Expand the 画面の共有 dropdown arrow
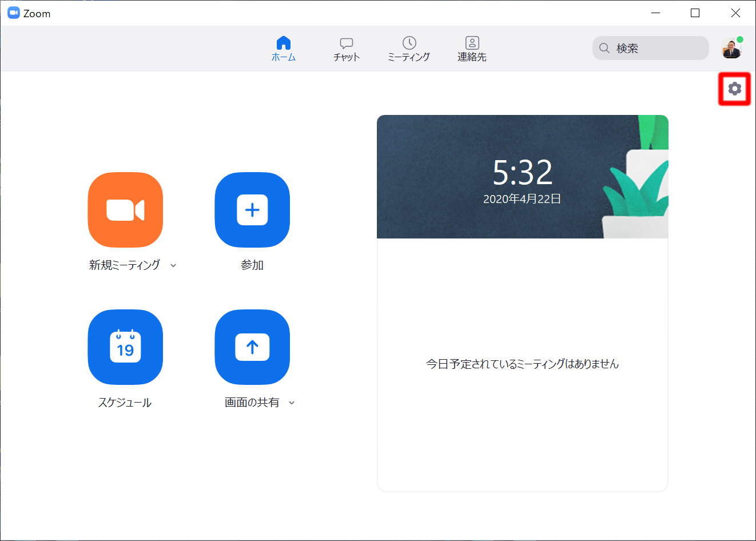756x541 pixels. [x=292, y=403]
